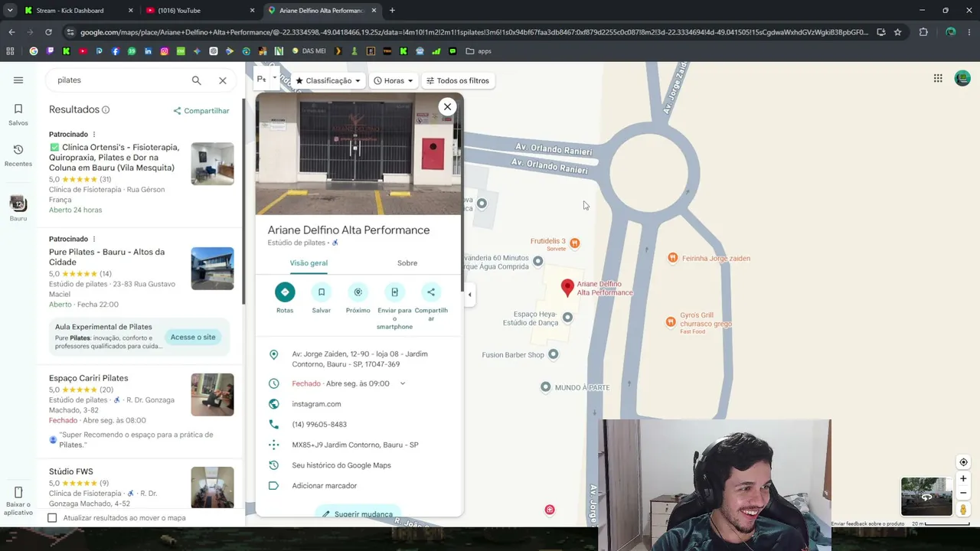Click Compartilhar results link
The image size is (980, 551).
click(201, 111)
